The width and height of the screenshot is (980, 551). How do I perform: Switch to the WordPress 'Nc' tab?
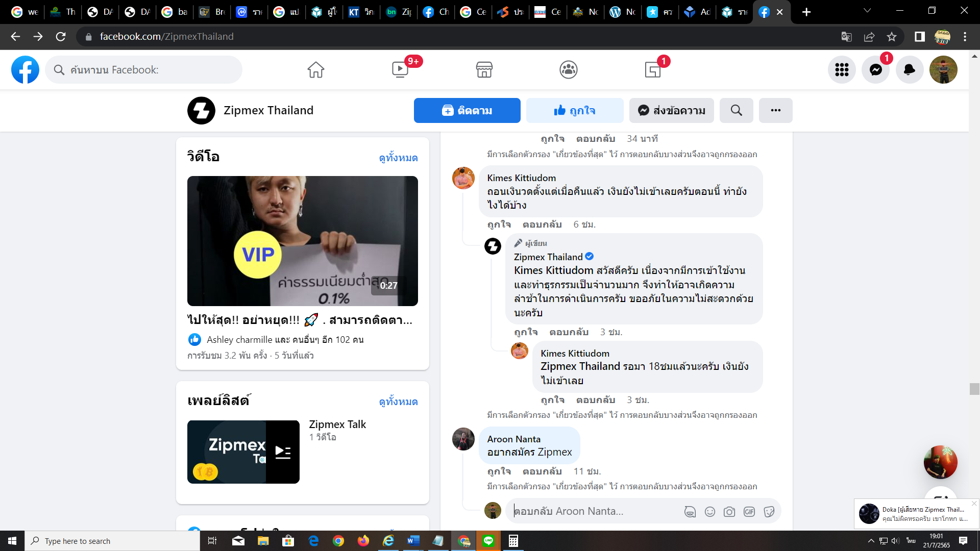pos(623,12)
